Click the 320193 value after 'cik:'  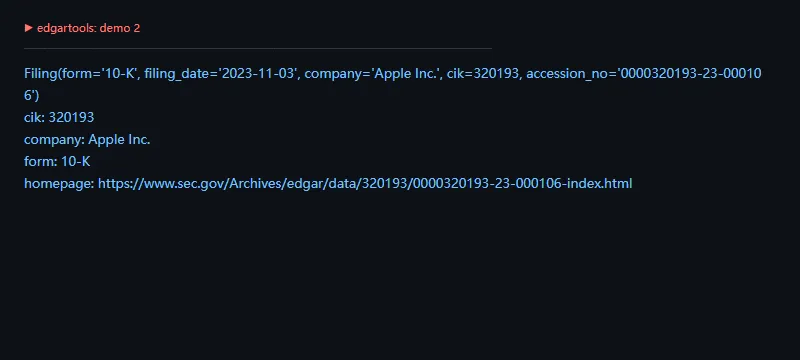point(71,117)
